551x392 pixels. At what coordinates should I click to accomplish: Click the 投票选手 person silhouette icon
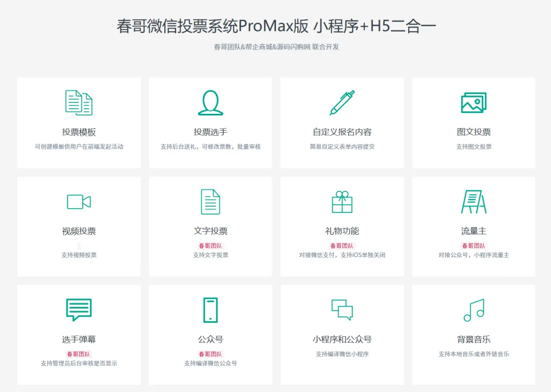[x=211, y=103]
